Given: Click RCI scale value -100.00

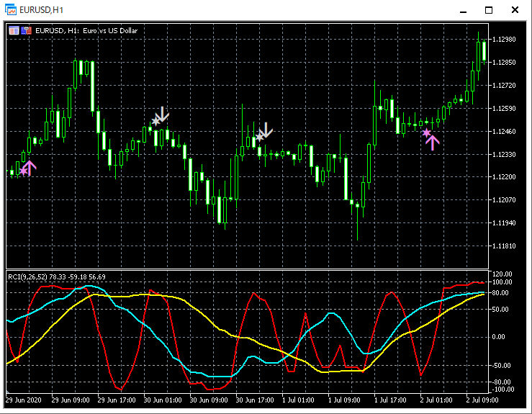Looking at the screenshot, I should coord(502,390).
